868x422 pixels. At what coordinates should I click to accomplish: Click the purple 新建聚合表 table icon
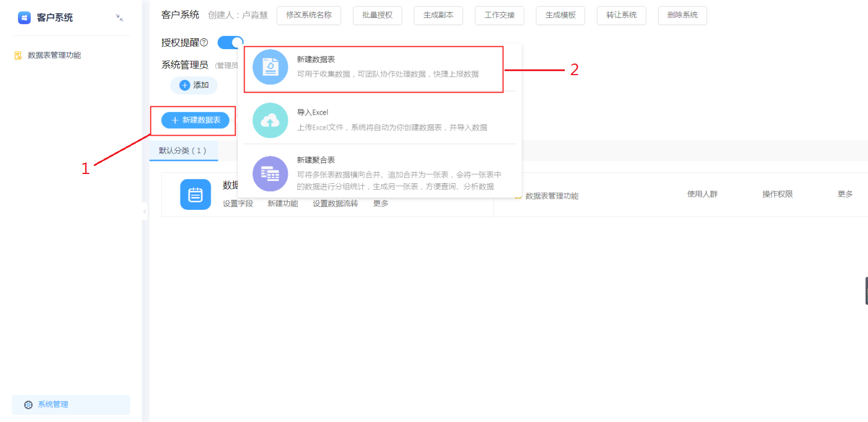270,173
